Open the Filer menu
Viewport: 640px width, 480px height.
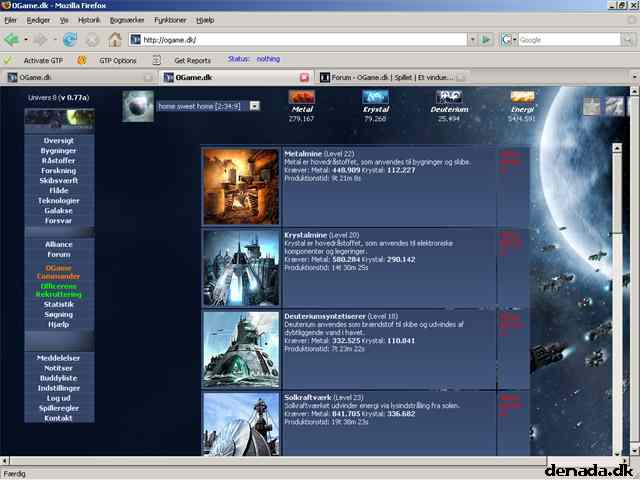click(x=10, y=20)
